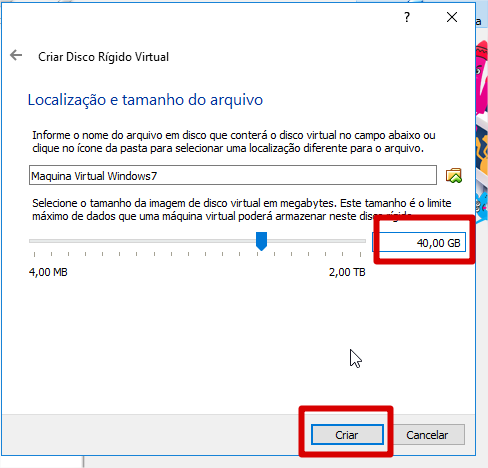This screenshot has height=468, width=488.
Task: Click the Criar button
Action: click(x=347, y=435)
